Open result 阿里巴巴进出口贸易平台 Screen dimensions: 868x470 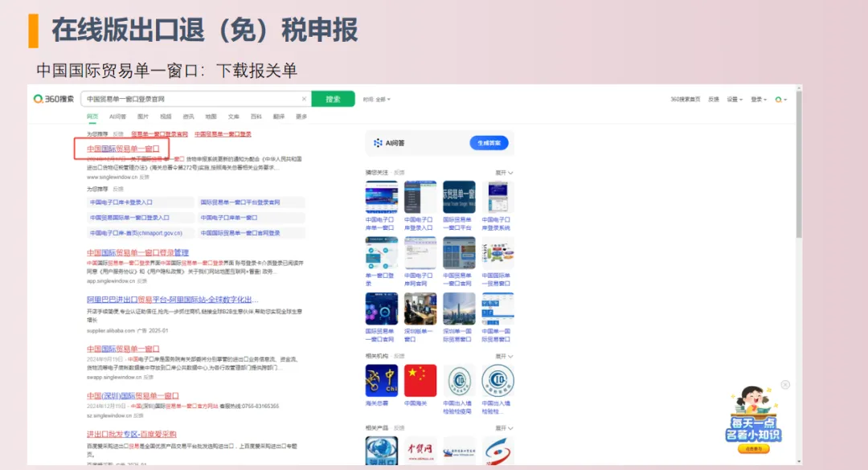[x=172, y=300]
